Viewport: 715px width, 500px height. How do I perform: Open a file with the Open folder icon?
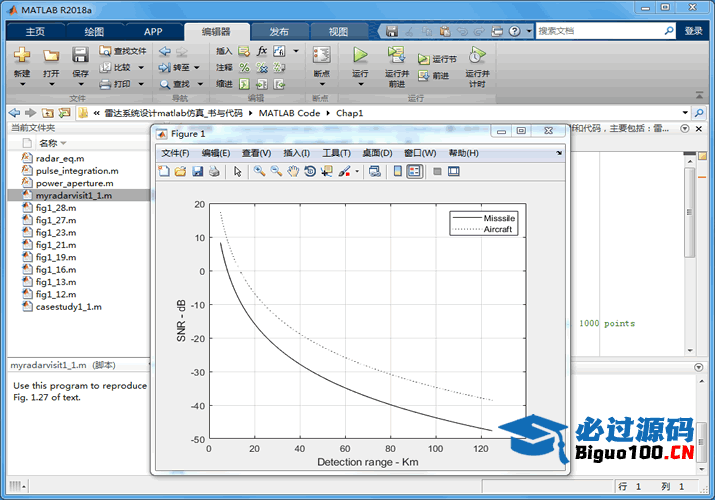(51, 56)
